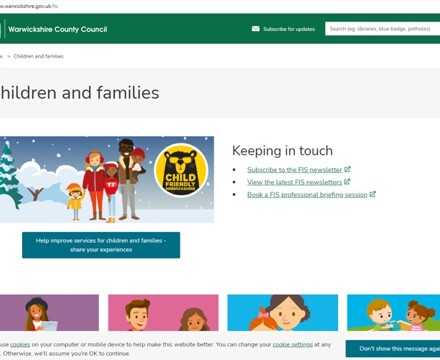Dismiss banner with Don't show this message again
Viewport: 440px width, 360px height.
tap(393, 349)
